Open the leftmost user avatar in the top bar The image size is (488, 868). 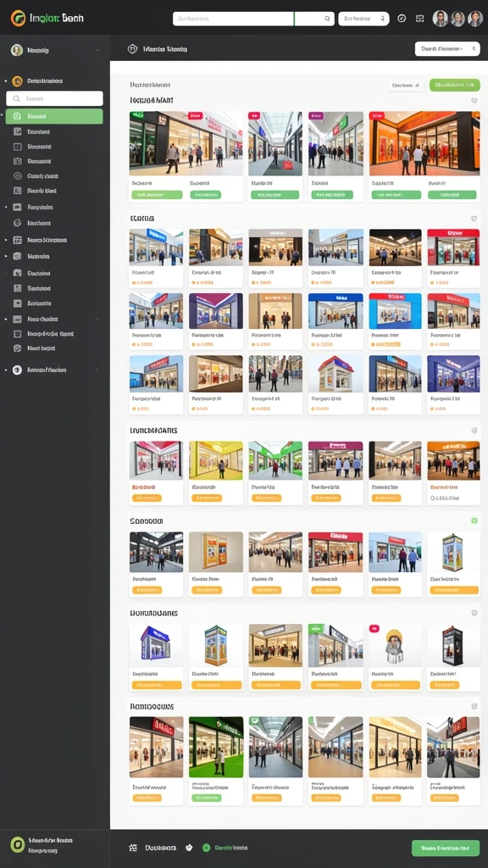tap(440, 19)
